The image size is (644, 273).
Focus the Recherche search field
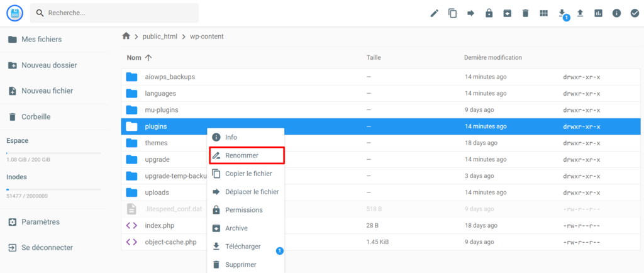[114, 13]
